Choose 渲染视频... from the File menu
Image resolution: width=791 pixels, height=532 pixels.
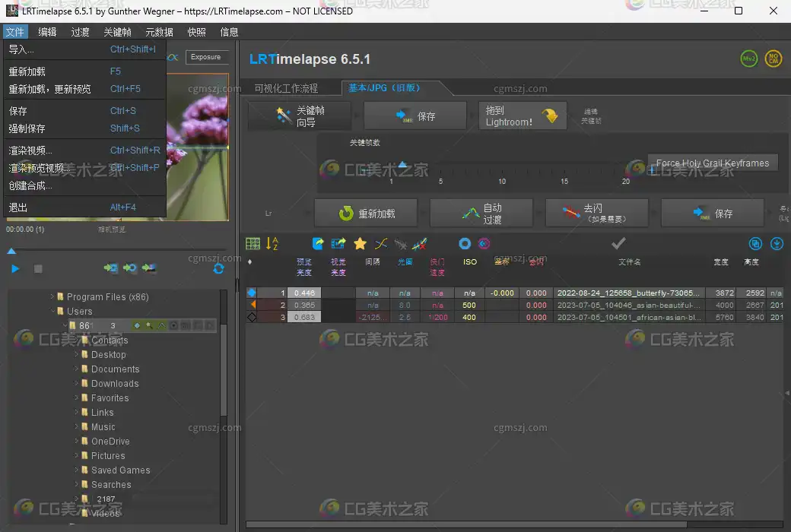pyautogui.click(x=30, y=150)
